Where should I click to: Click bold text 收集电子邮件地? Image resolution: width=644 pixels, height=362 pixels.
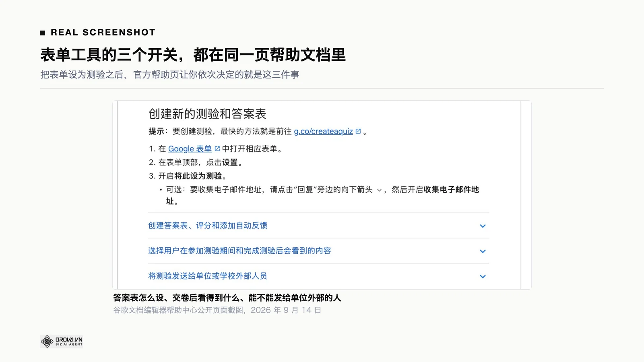451,189
